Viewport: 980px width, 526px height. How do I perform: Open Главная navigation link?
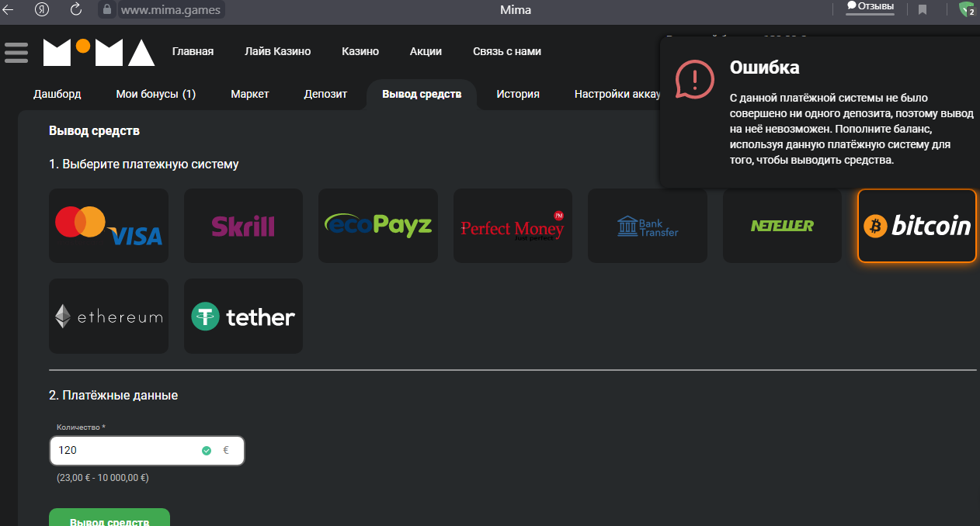point(193,51)
